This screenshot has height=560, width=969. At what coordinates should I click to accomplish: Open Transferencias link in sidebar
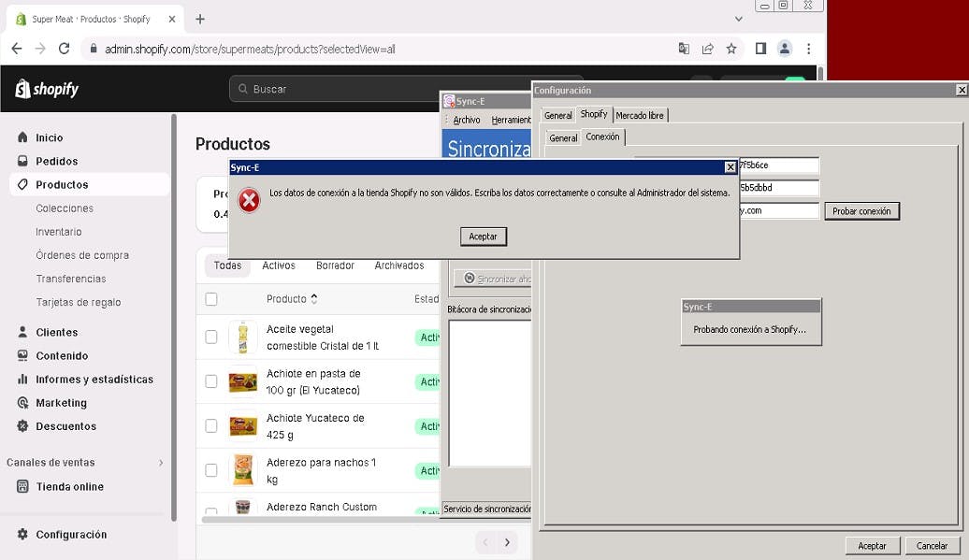click(70, 279)
